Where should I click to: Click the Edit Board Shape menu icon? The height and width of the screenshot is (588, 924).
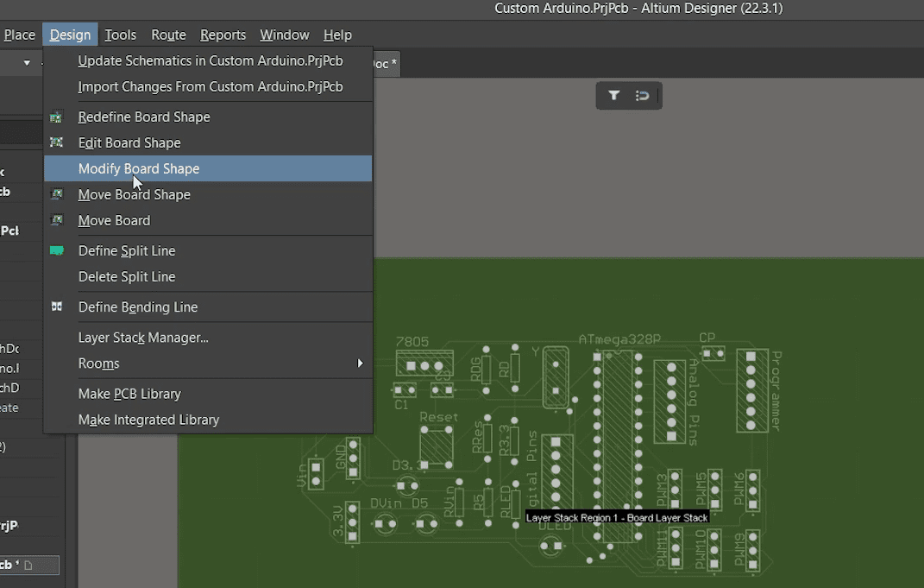pos(58,142)
